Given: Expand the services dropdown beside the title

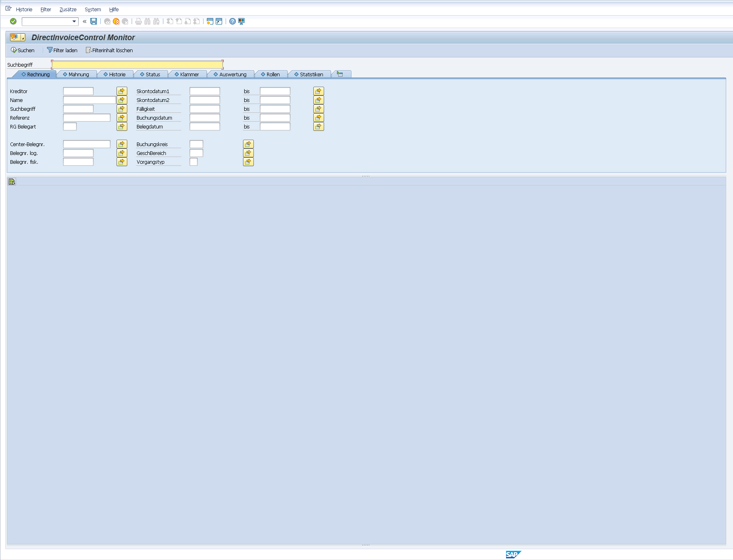Looking at the screenshot, I should click(x=23, y=38).
